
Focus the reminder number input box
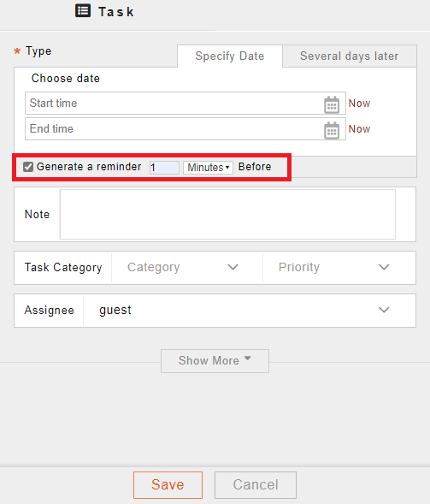tap(164, 168)
